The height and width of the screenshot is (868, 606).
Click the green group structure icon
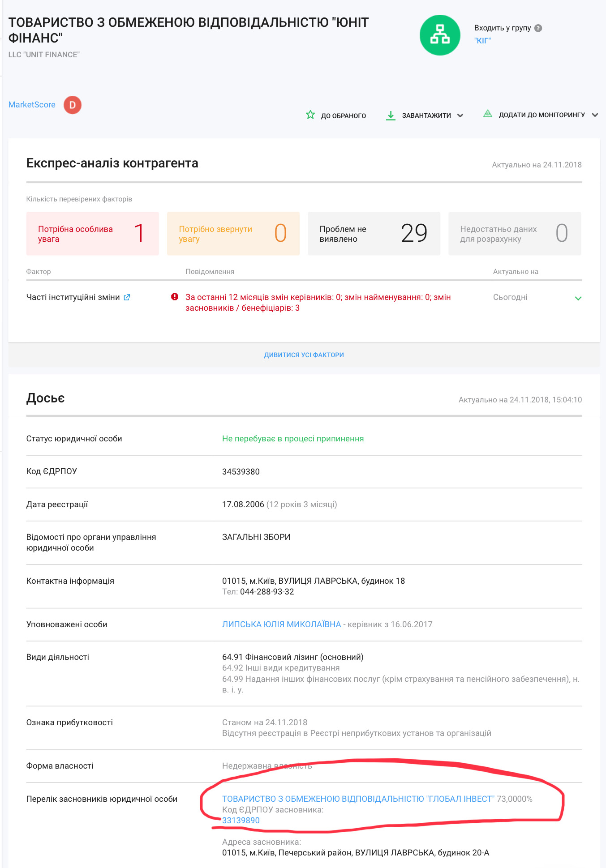point(439,35)
